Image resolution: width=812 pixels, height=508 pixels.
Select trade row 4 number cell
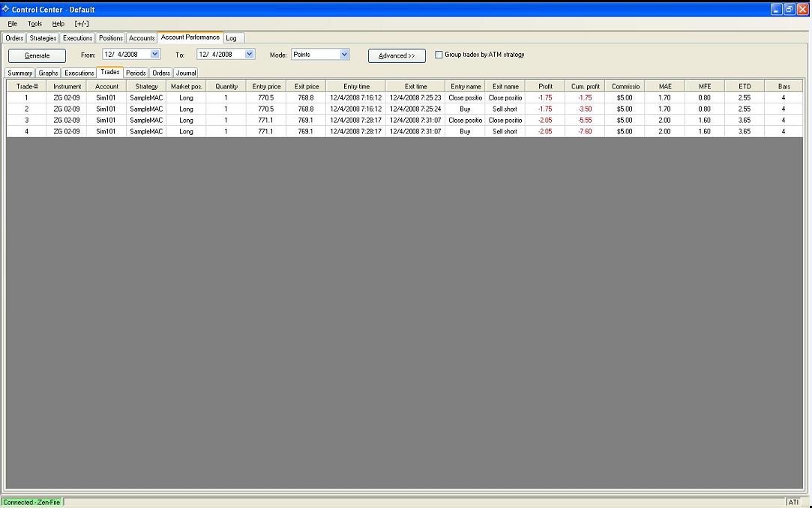26,132
